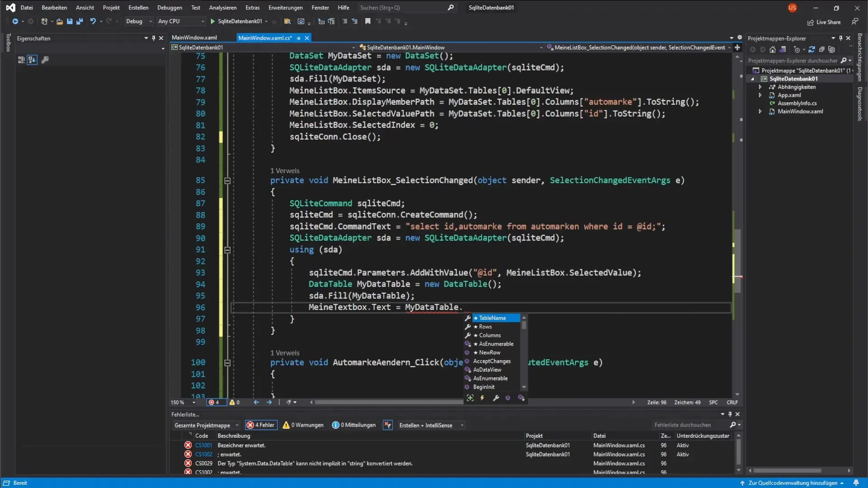Click the navigate backward arrow in toolbar
The height and width of the screenshot is (488, 868).
point(15,21)
